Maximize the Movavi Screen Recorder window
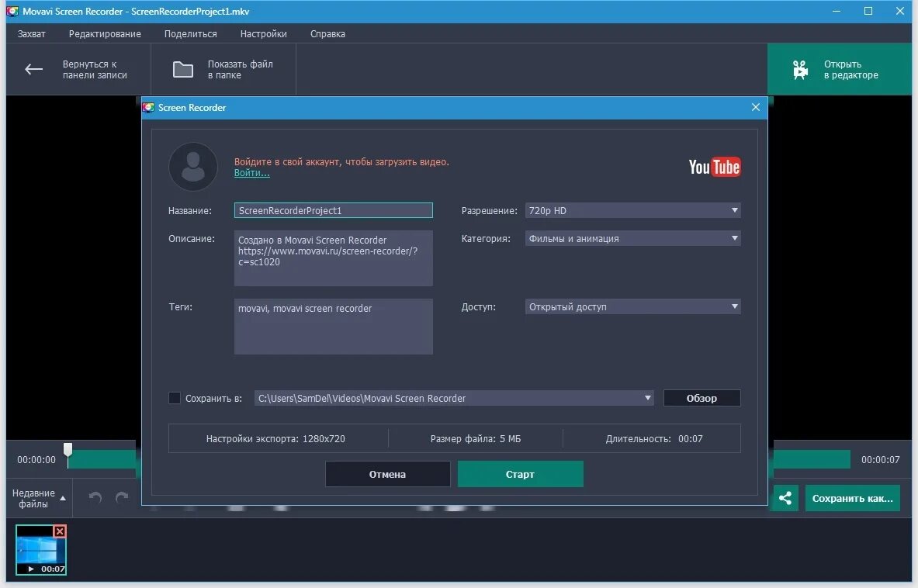The width and height of the screenshot is (918, 588). (868, 11)
